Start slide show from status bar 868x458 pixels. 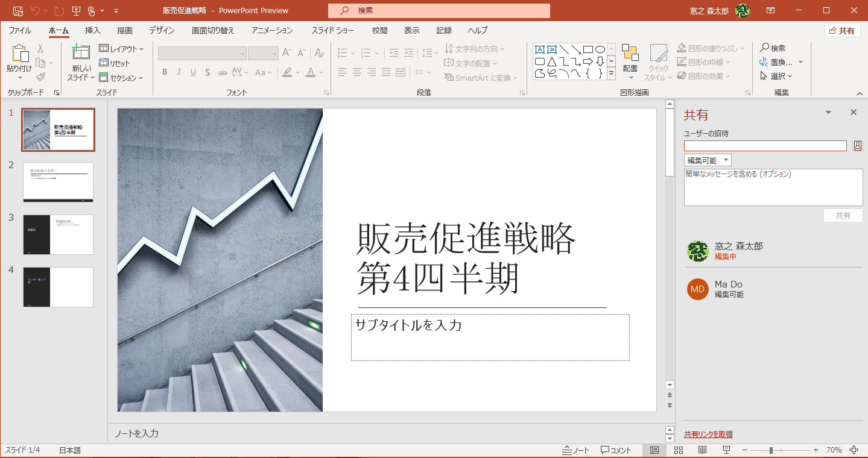(726, 450)
